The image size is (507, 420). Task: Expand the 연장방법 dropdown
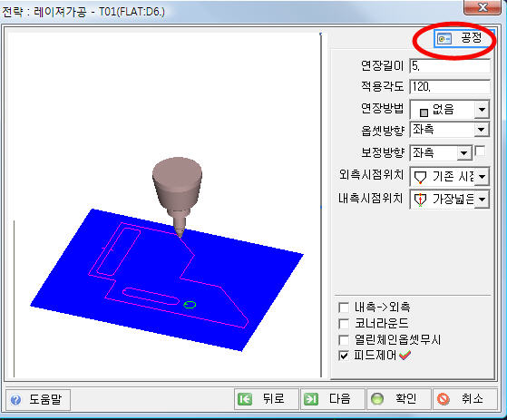coord(482,110)
